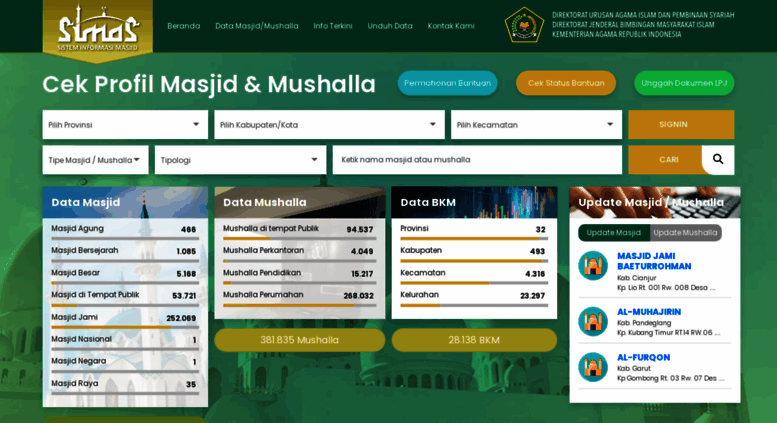Select Unduh Data in the navigation

tap(390, 26)
